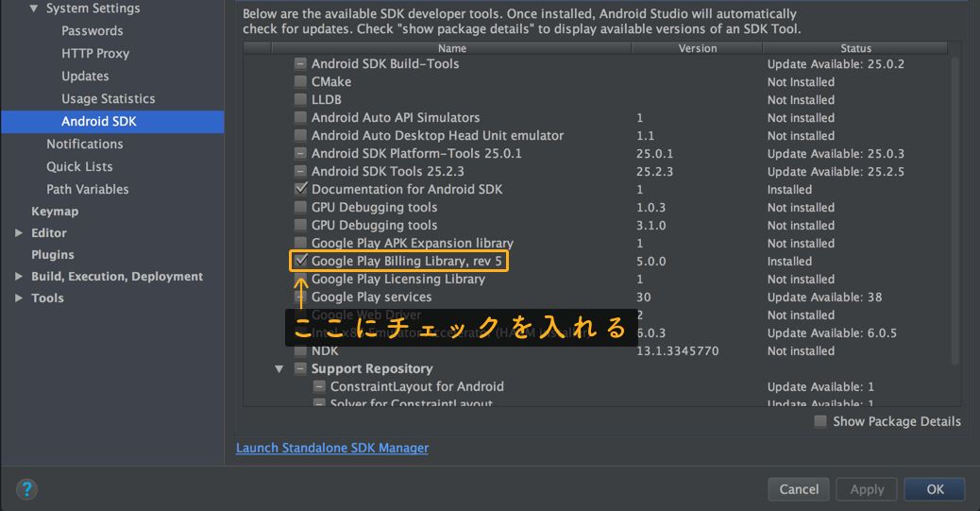Click version '5.0.0' cell
Viewport: 980px width, 511px height.
click(x=651, y=261)
